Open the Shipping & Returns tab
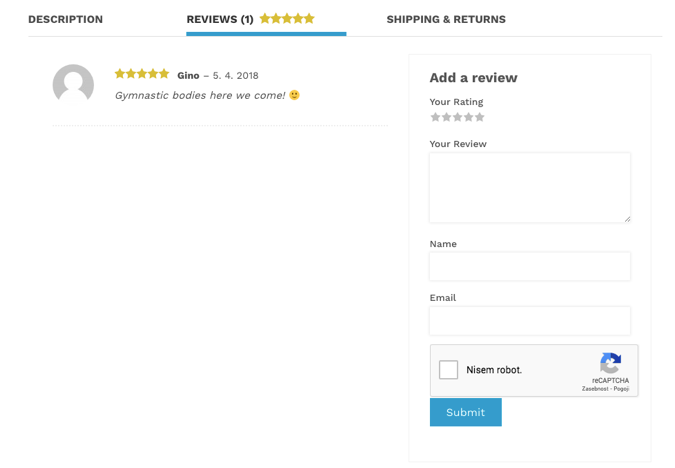Screen dimensions: 675x468 point(446,19)
